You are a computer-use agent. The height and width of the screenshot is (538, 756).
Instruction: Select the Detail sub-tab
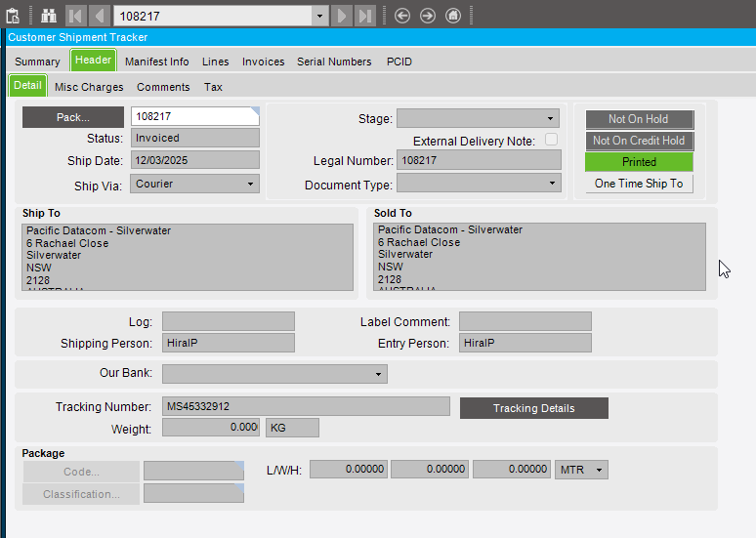(x=27, y=86)
